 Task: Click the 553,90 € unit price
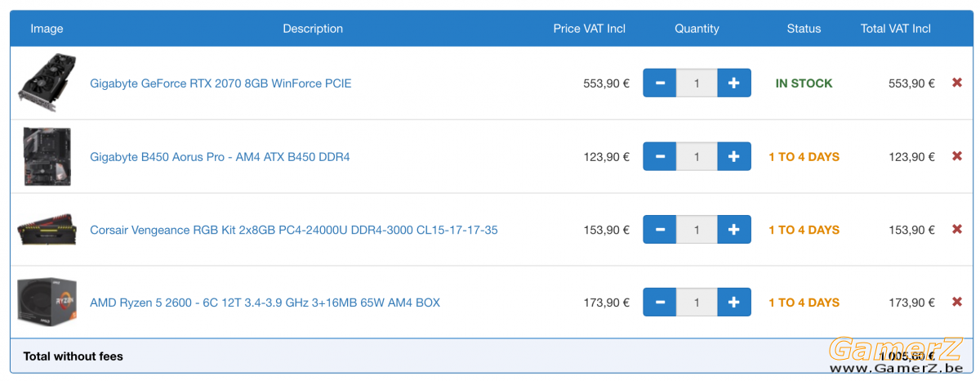(606, 83)
